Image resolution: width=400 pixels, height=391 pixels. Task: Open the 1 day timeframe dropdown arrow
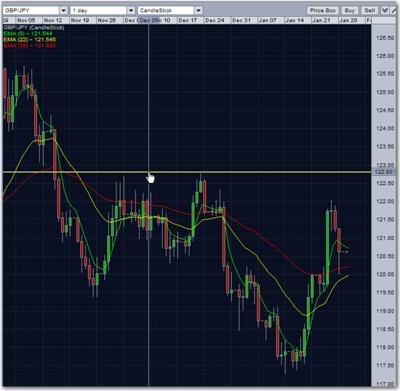click(x=131, y=10)
